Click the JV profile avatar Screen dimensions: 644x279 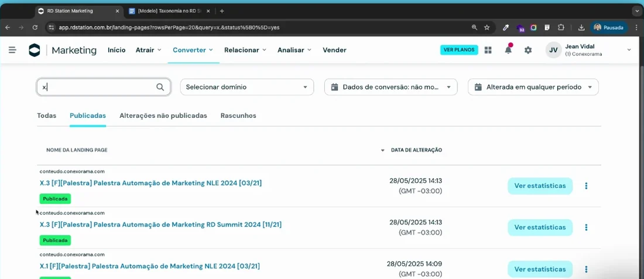click(554, 50)
